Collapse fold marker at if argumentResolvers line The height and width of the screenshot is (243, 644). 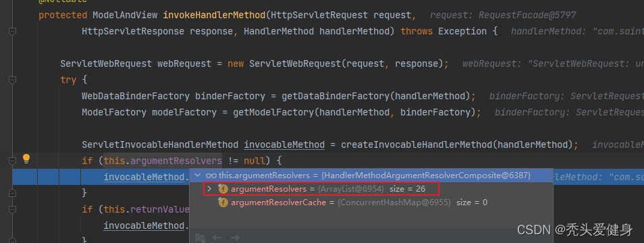13,160
